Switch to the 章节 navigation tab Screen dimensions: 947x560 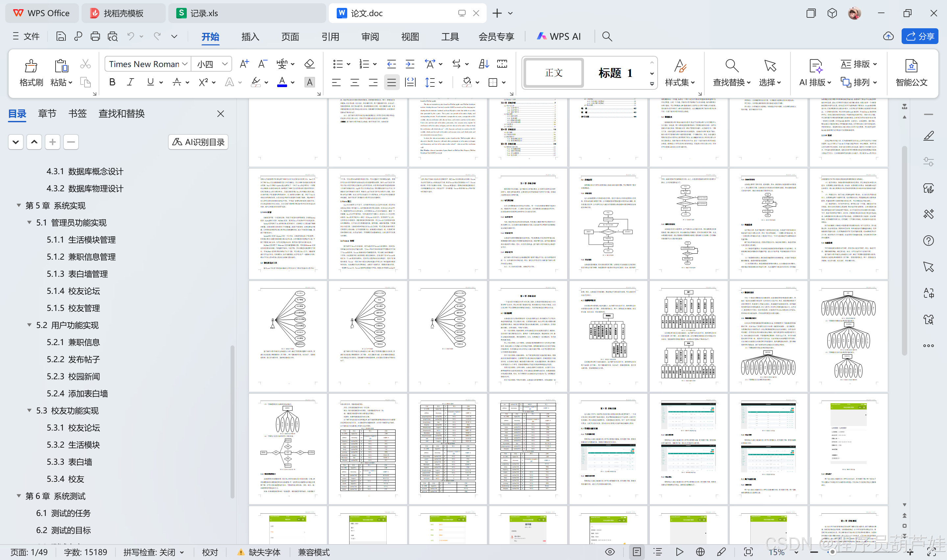pos(47,114)
